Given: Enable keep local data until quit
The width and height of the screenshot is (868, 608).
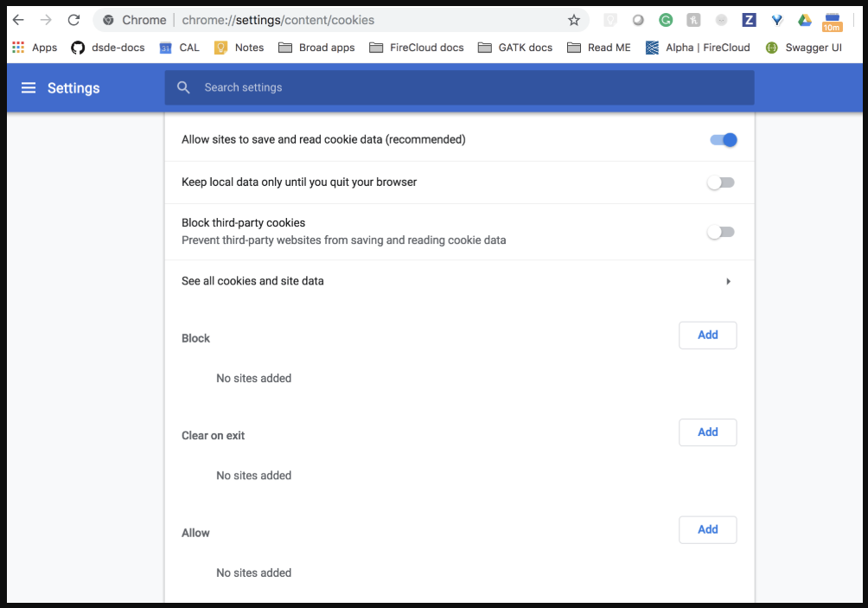Looking at the screenshot, I should 721,182.
